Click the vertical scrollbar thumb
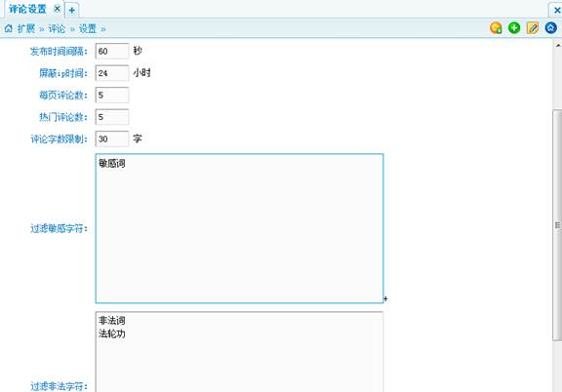Image resolution: width=562 pixels, height=392 pixels. pos(557,225)
